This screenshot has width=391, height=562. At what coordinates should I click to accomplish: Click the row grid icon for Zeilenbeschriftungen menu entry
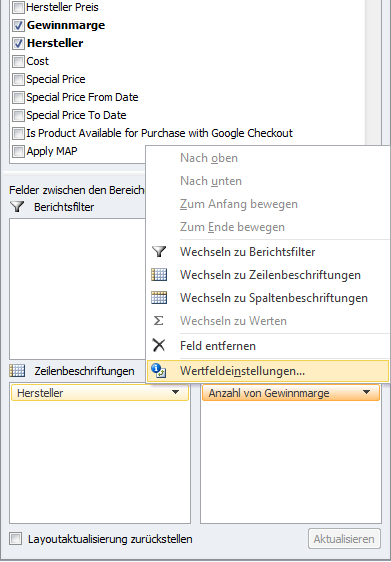[159, 275]
